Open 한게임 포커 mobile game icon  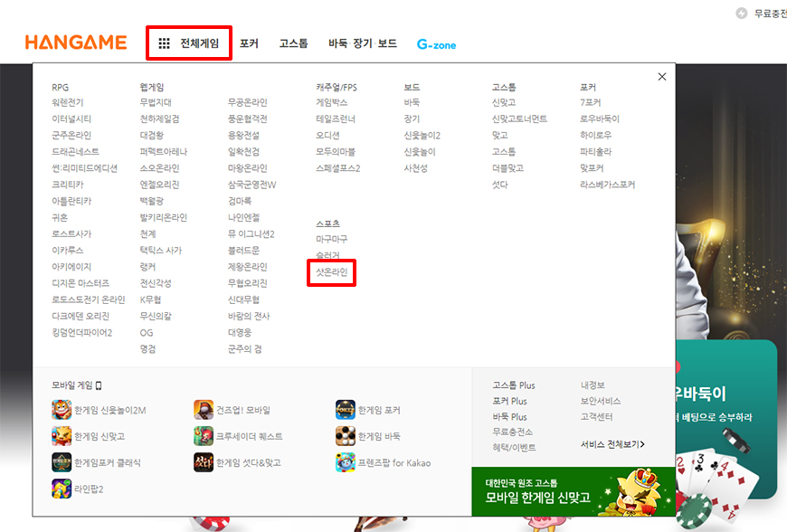tap(346, 410)
